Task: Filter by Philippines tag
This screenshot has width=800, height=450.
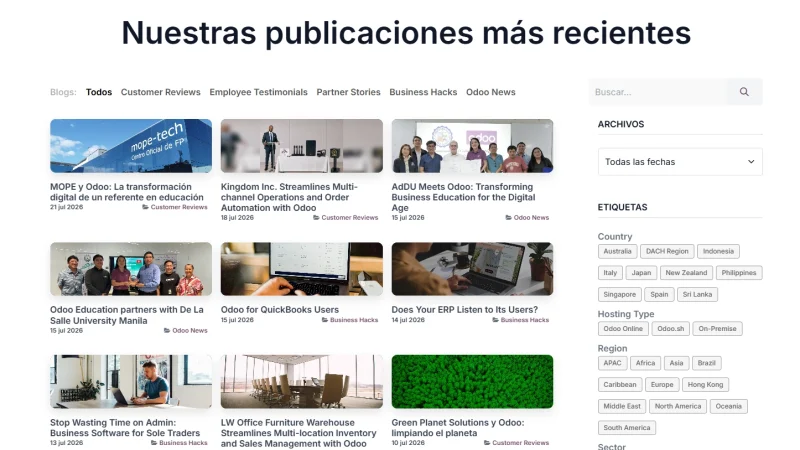Action: point(739,273)
